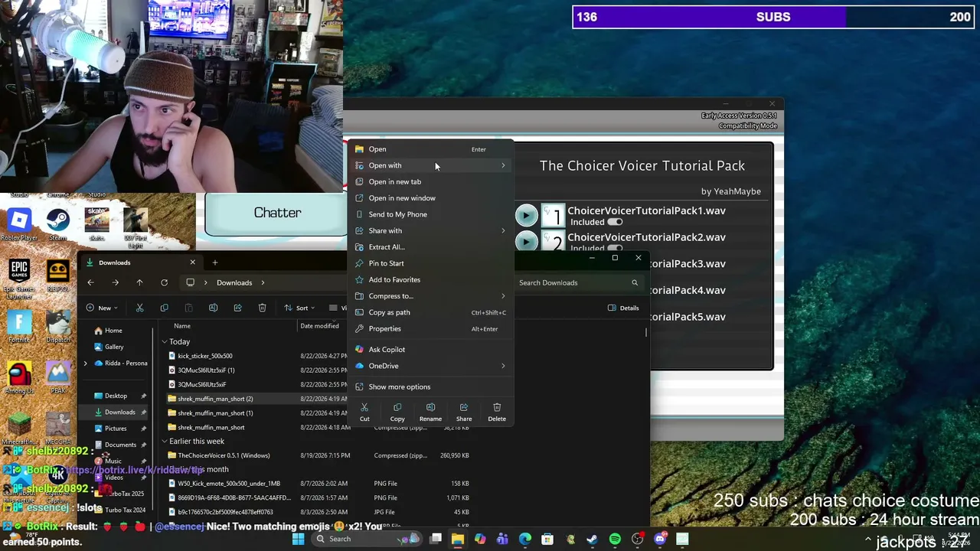Open Discord from the taskbar
Screen dimensions: 980x551
pos(660,540)
